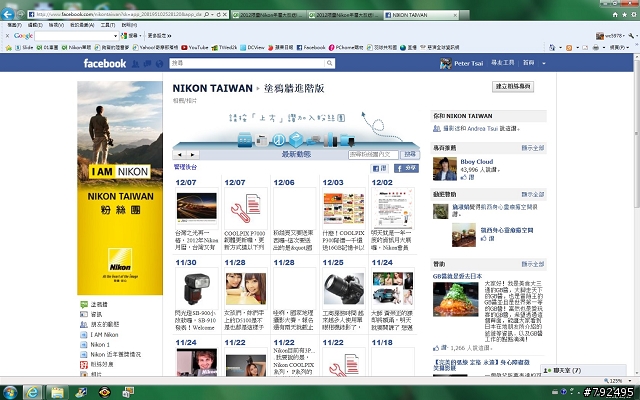
Task: Click the Facebook like button beside share
Action: point(379,168)
